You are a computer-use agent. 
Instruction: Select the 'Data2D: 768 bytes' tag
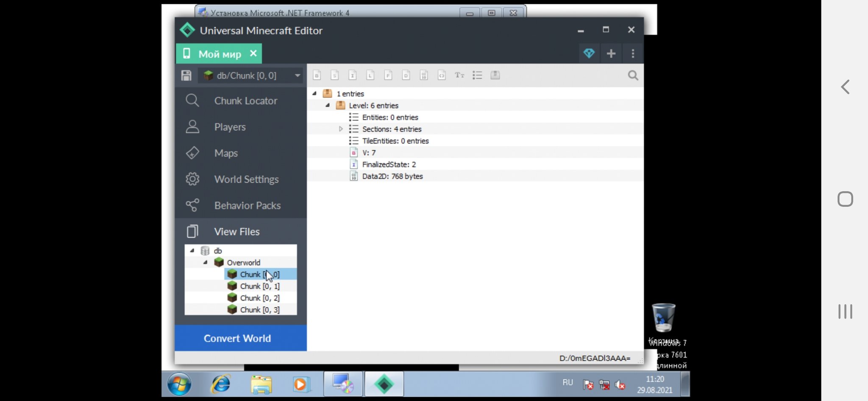coord(475,176)
